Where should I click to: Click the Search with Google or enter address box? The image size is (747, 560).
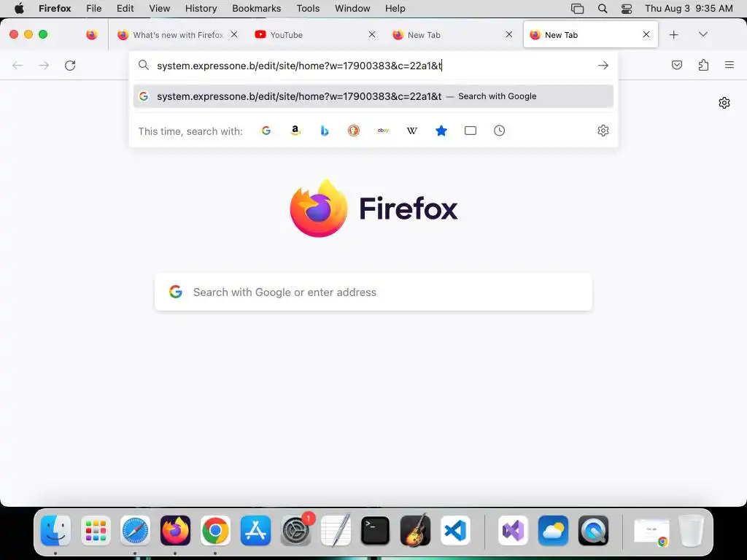pyautogui.click(x=373, y=292)
